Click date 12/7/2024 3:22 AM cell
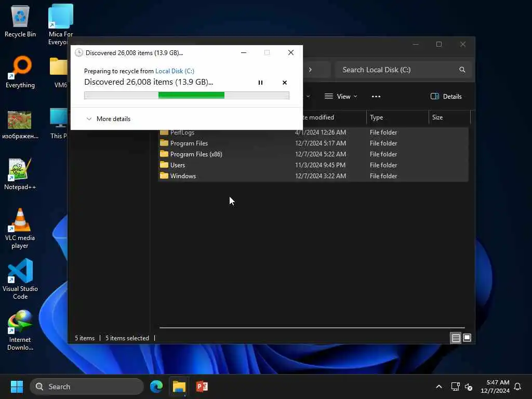The width and height of the screenshot is (532, 399). pos(320,176)
